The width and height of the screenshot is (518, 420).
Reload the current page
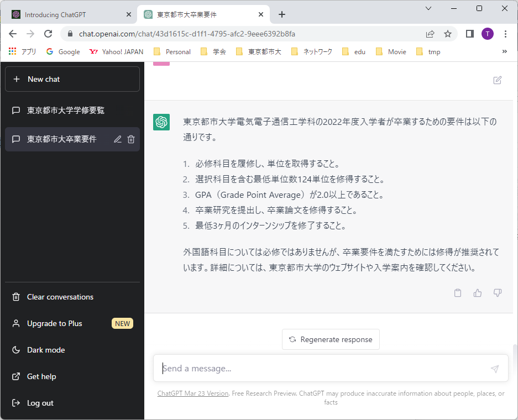(x=48, y=34)
